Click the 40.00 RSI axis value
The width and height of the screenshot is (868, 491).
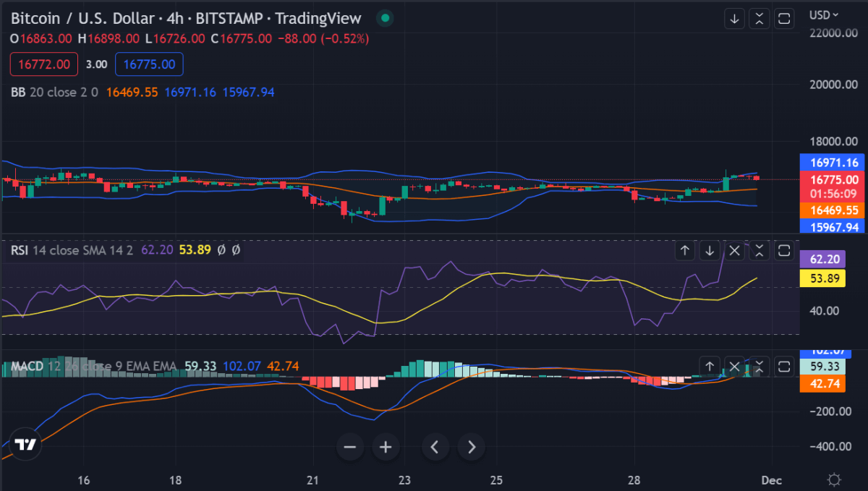[824, 311]
